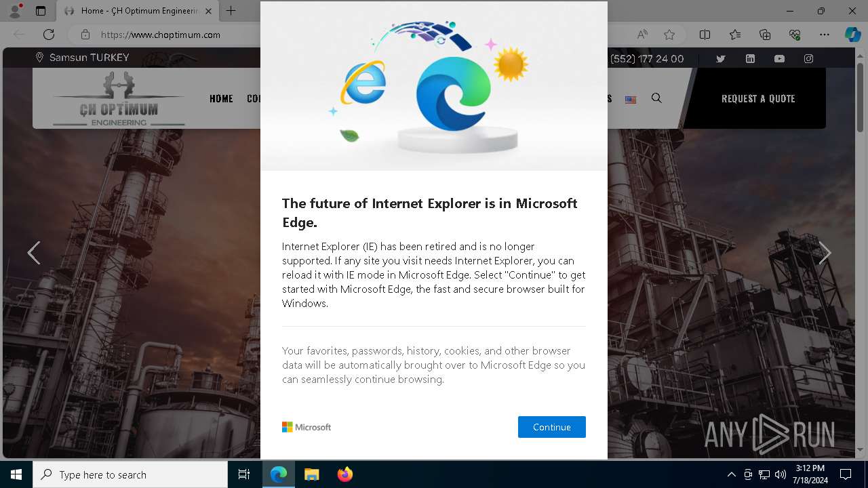Open the website search magnifier icon
The height and width of the screenshot is (488, 868).
(x=656, y=98)
